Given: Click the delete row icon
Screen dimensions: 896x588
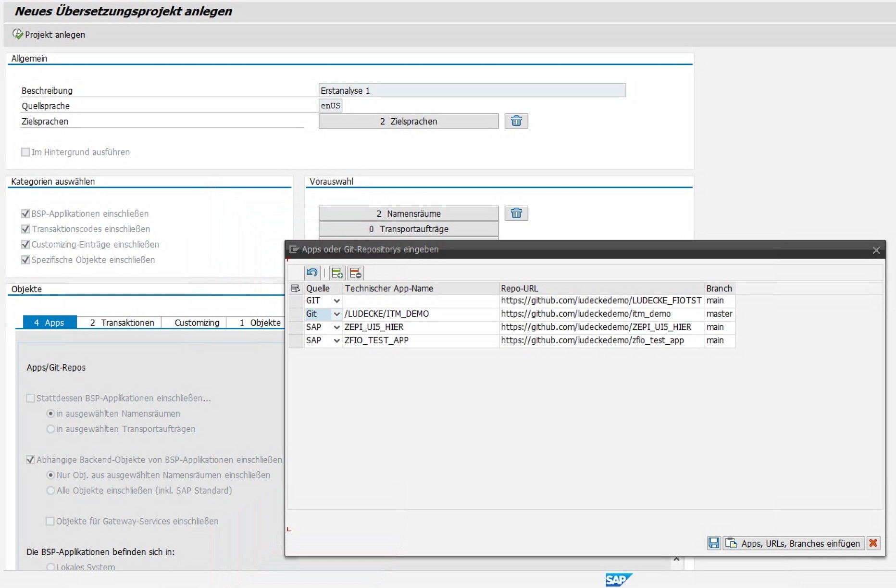Looking at the screenshot, I should (x=356, y=273).
